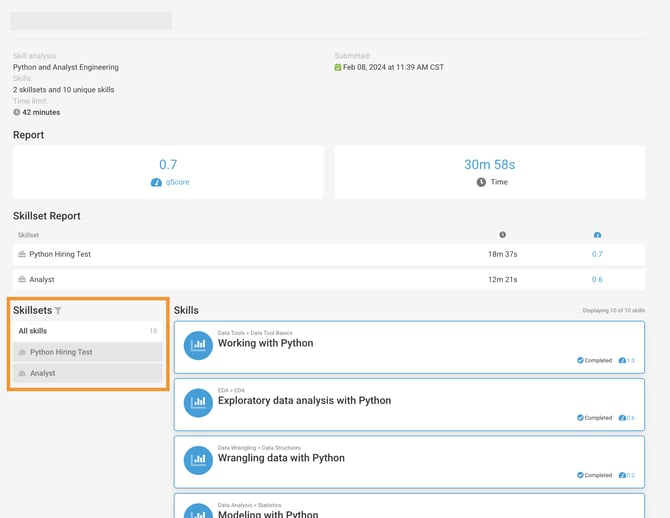The image size is (670, 518).
Task: Click the Working with Python skill icon
Action: [x=198, y=344]
